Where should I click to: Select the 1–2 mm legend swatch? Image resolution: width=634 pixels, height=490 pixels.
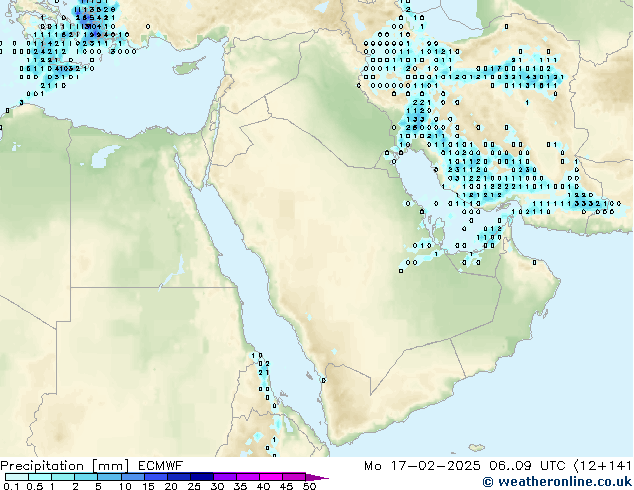[x=63, y=477]
